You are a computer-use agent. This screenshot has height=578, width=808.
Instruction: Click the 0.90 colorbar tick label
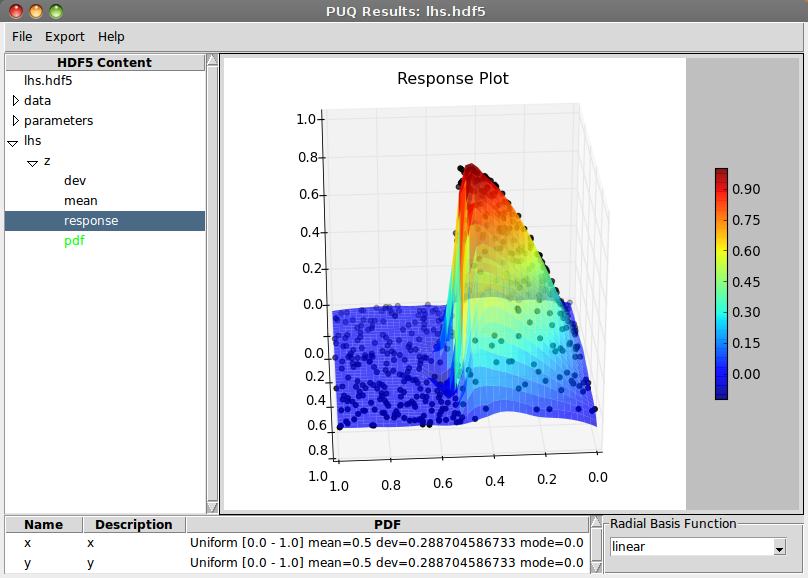746,189
